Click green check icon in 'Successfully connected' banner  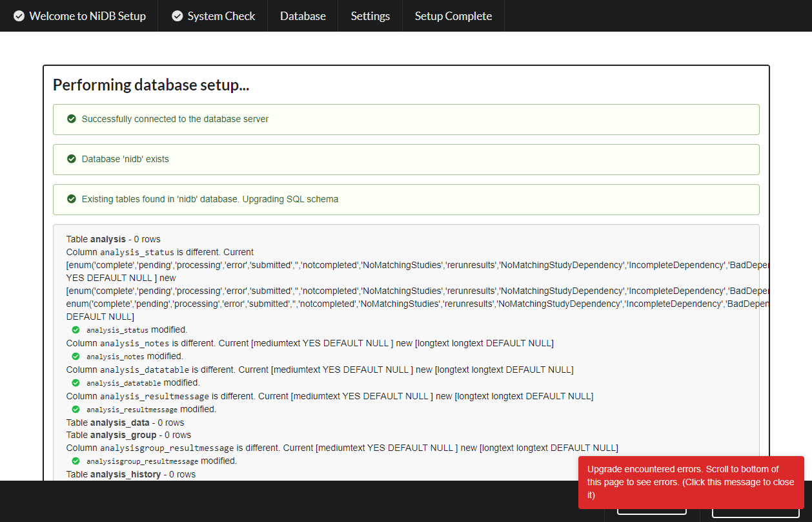click(x=71, y=119)
